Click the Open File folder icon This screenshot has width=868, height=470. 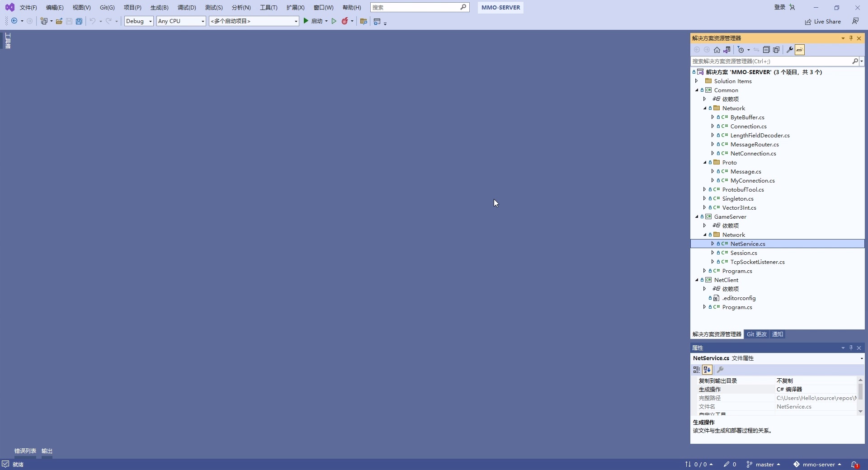click(59, 21)
